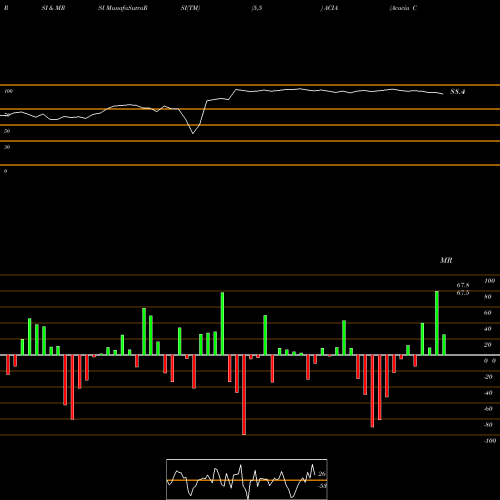This screenshot has width=500, height=500.
Task: Click the 'SI(TM)' header label
Action: 190,8
